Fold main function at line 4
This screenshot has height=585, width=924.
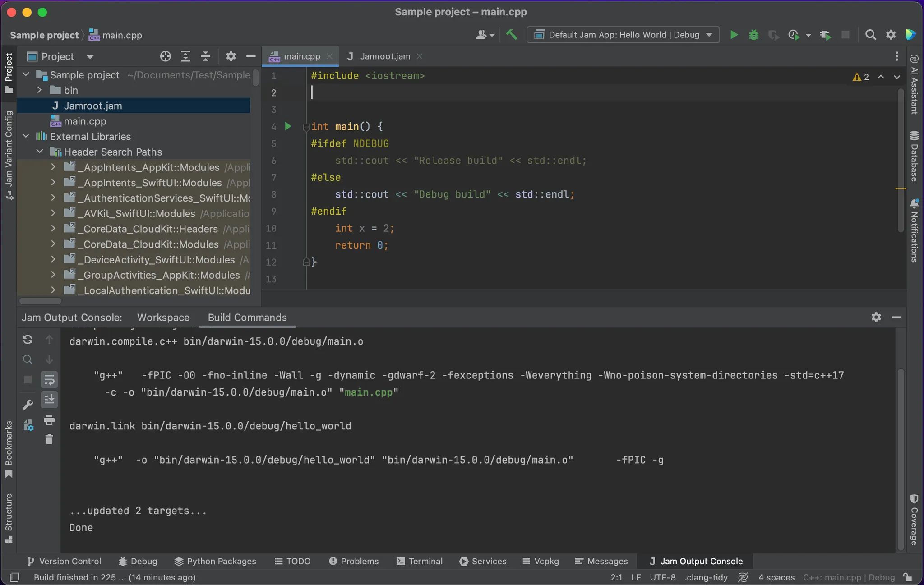click(306, 127)
